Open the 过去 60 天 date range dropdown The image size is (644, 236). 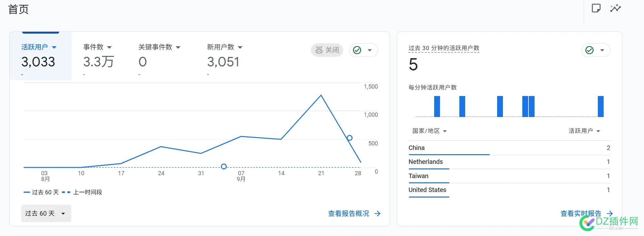pos(46,213)
